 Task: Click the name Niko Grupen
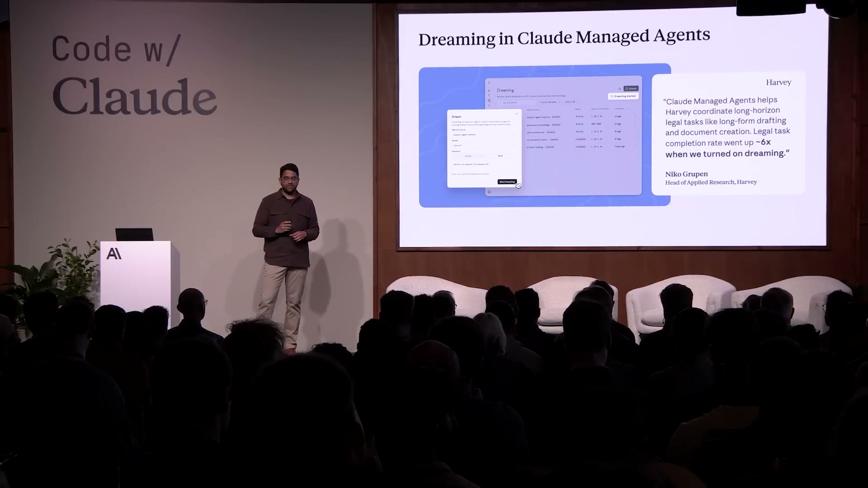pyautogui.click(x=686, y=174)
